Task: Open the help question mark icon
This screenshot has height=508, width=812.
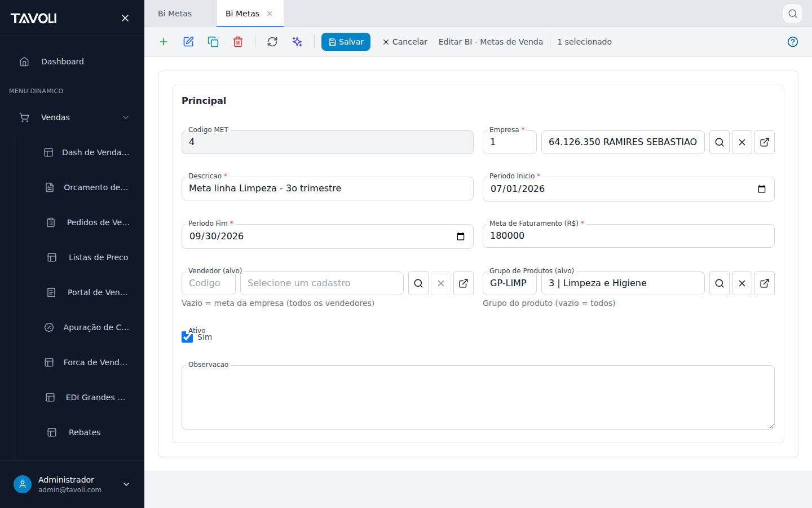Action: click(793, 42)
